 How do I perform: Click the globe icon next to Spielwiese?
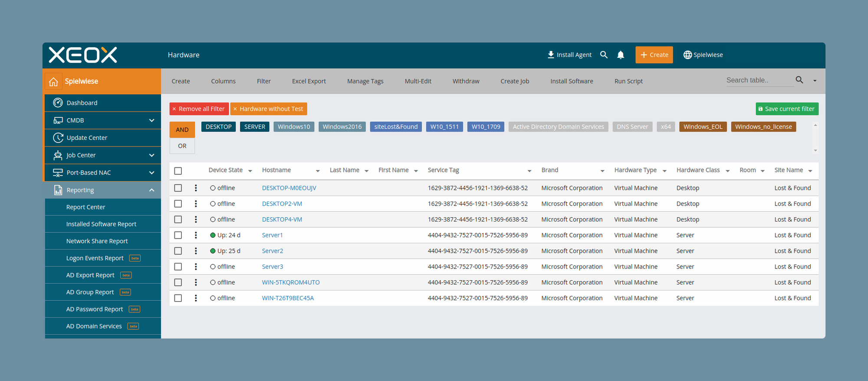point(687,55)
